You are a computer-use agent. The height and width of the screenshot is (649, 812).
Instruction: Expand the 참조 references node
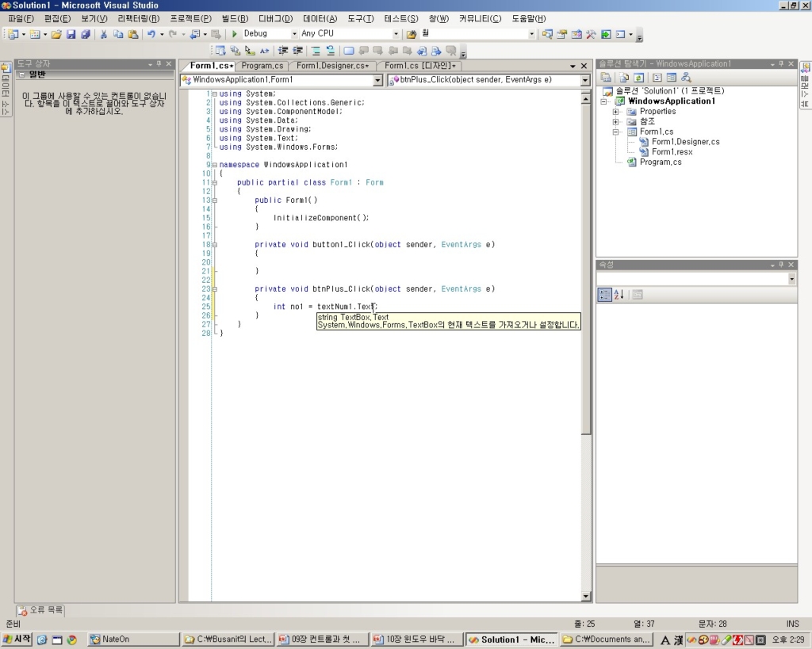pyautogui.click(x=615, y=122)
